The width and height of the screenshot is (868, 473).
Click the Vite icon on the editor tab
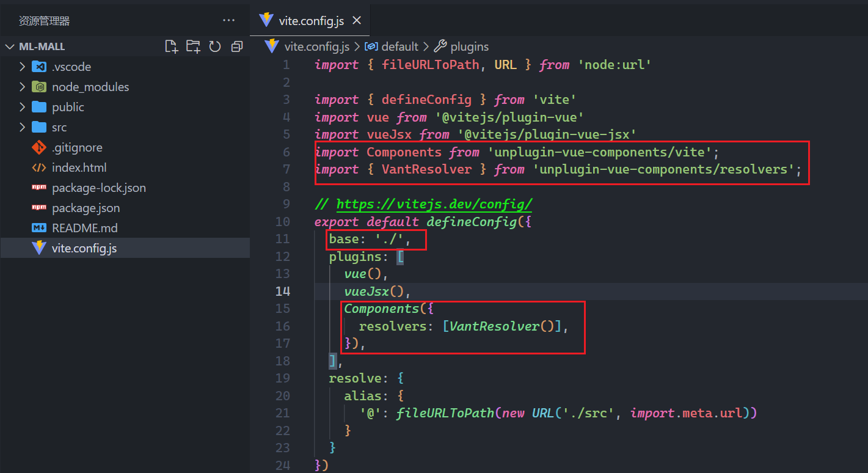pos(266,20)
